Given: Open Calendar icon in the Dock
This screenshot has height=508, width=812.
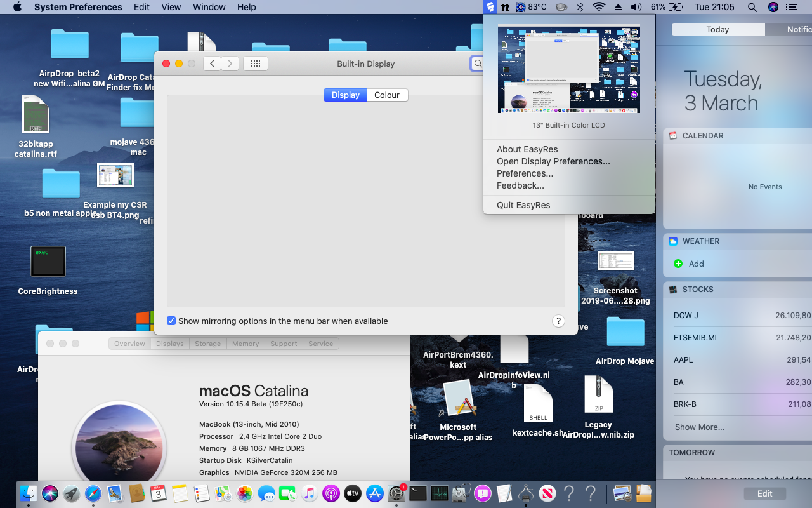Looking at the screenshot, I should pyautogui.click(x=158, y=493).
